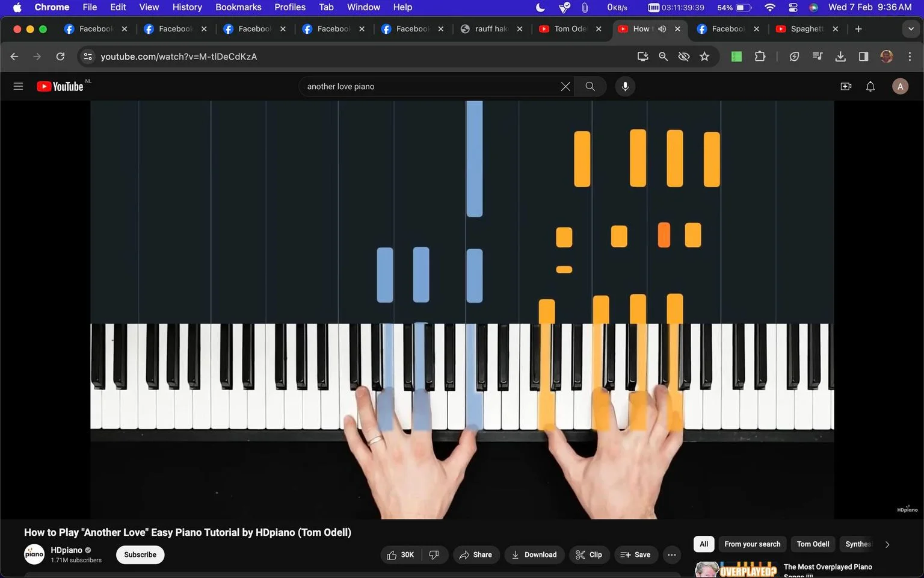
Task: Click the Clip button
Action: pyautogui.click(x=589, y=555)
